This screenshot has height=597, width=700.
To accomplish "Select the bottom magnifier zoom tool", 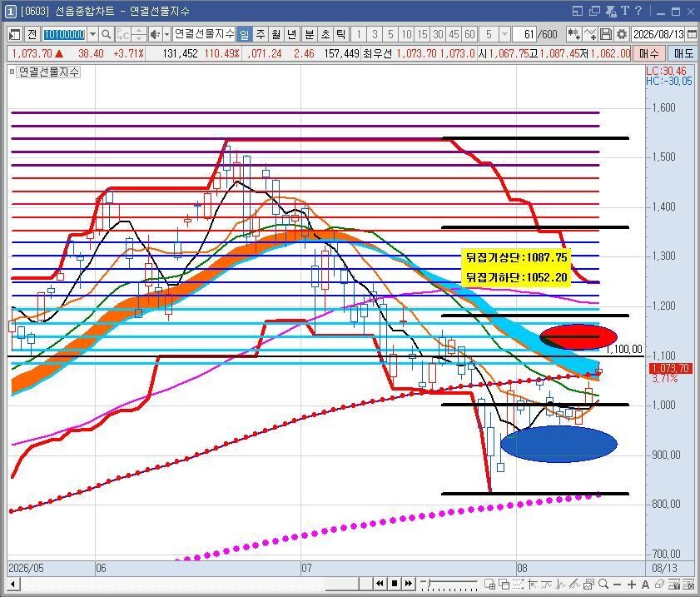I will pyautogui.click(x=603, y=584).
